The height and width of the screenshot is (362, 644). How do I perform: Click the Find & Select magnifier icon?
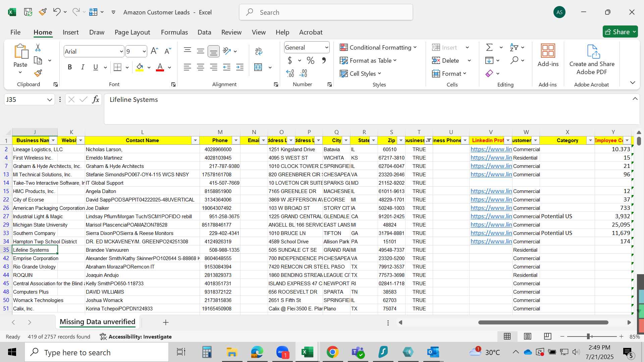pyautogui.click(x=514, y=60)
